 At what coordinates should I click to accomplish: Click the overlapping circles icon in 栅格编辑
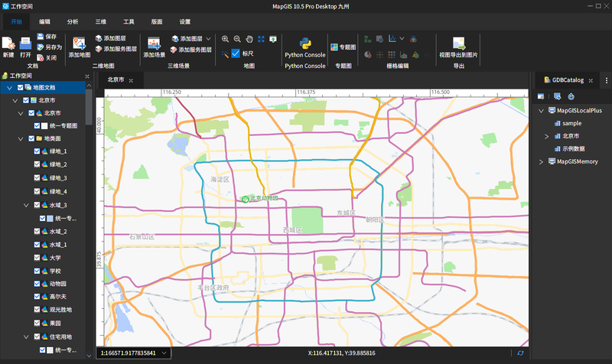413,39
